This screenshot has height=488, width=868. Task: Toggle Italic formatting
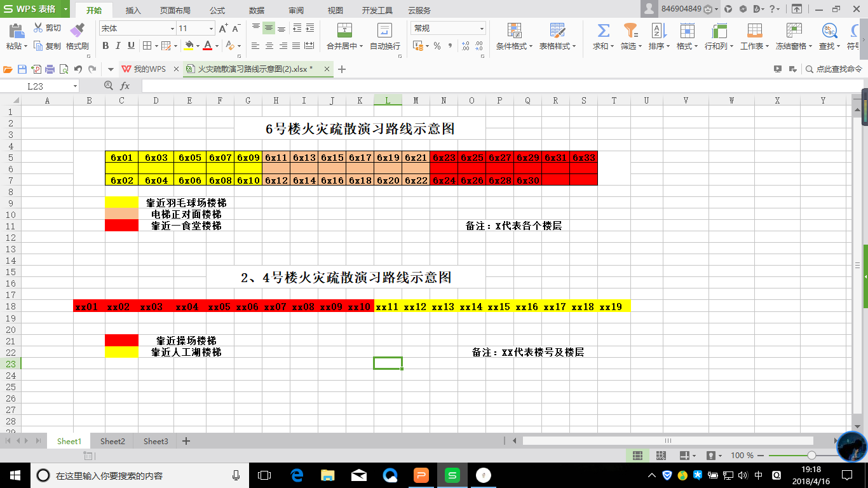point(119,46)
